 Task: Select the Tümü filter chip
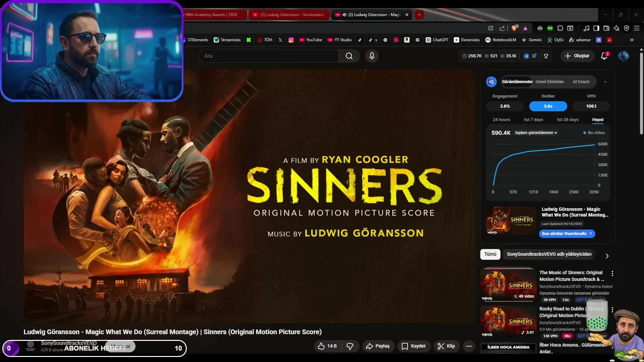[x=490, y=254]
